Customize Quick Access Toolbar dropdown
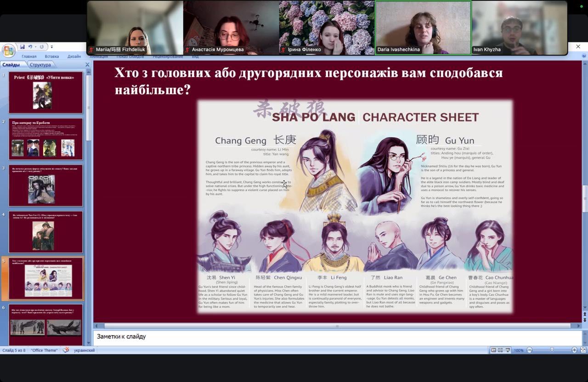This screenshot has width=588, height=382. pyautogui.click(x=52, y=47)
